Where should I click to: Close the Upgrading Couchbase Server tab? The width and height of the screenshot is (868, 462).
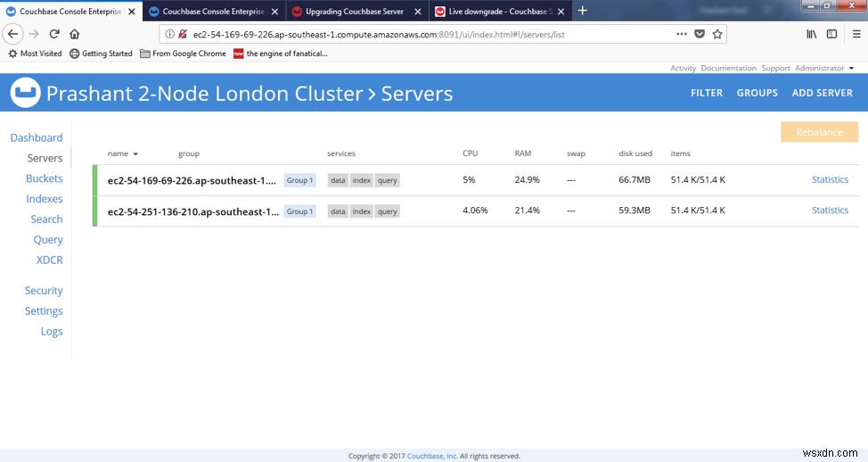[418, 11]
